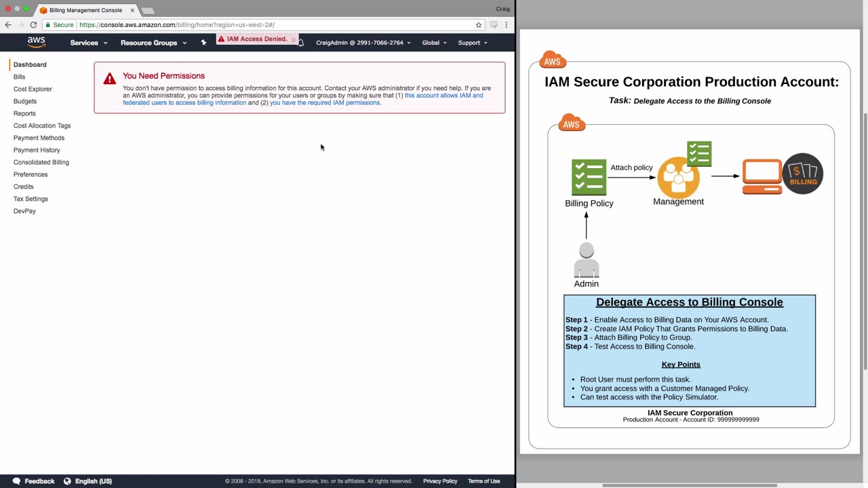This screenshot has height=488, width=868.
Task: Click the 'Attach policy' label in diagram
Action: tap(631, 167)
